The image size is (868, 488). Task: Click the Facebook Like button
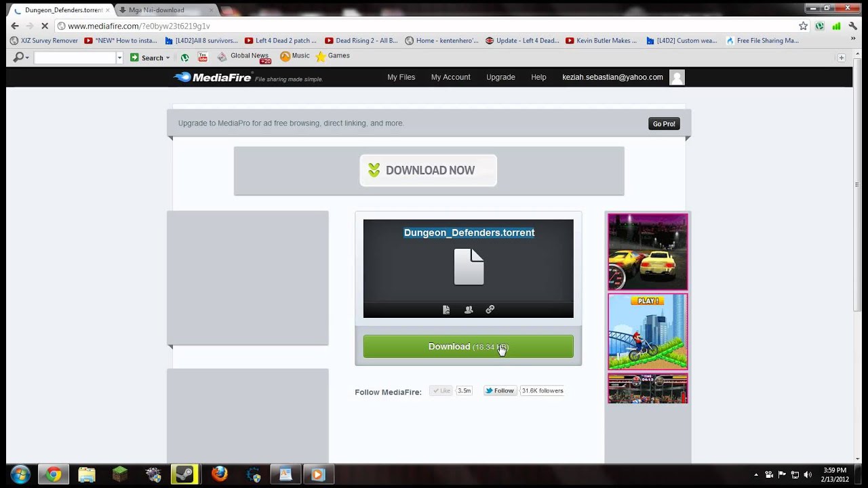coord(441,390)
